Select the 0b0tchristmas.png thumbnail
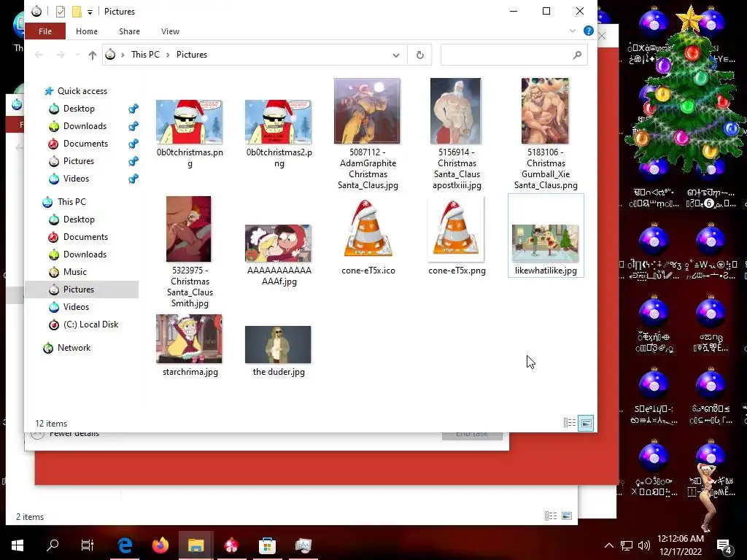Viewport: 747px width, 560px height. (190, 122)
